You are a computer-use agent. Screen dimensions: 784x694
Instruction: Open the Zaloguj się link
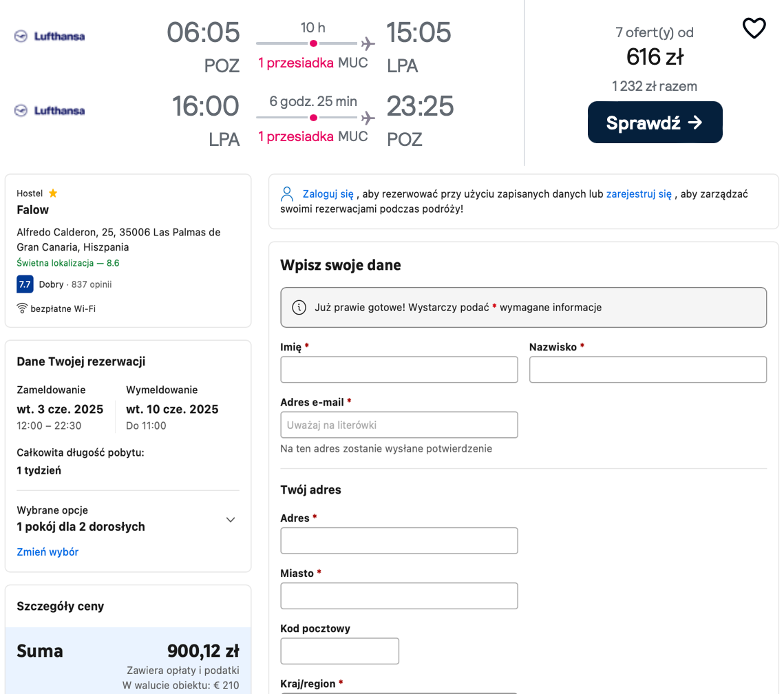(x=328, y=194)
